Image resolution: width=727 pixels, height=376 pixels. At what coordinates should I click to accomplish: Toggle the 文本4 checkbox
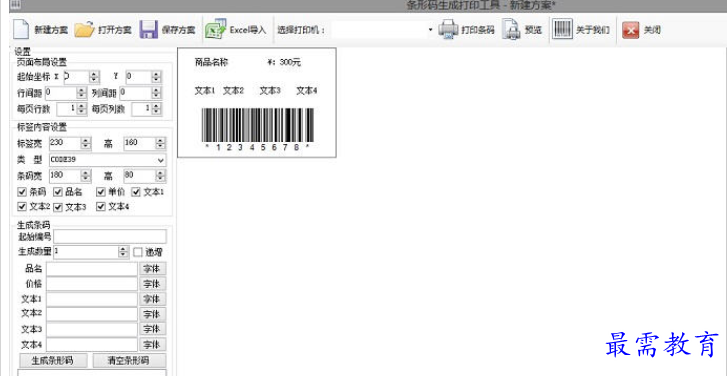[101, 207]
